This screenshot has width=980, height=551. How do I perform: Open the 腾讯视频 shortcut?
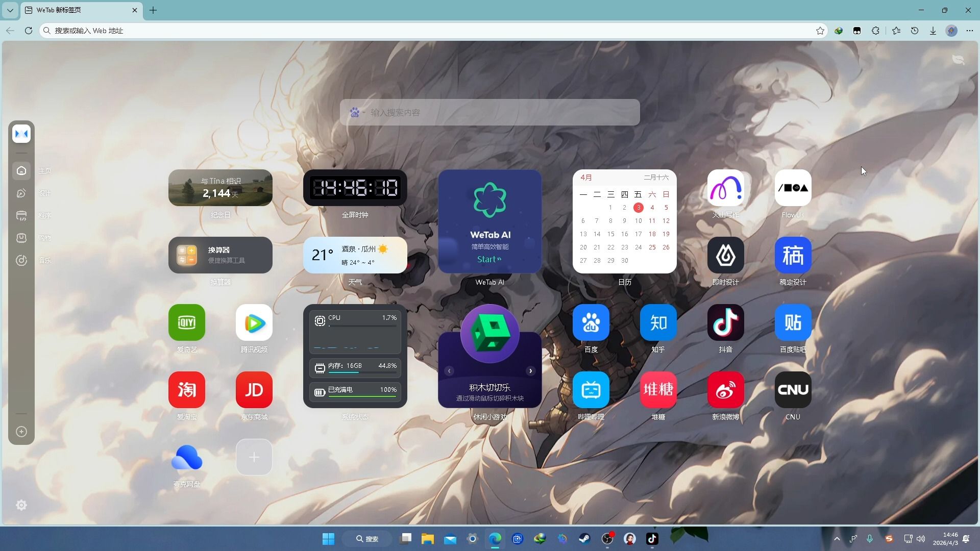pyautogui.click(x=254, y=322)
